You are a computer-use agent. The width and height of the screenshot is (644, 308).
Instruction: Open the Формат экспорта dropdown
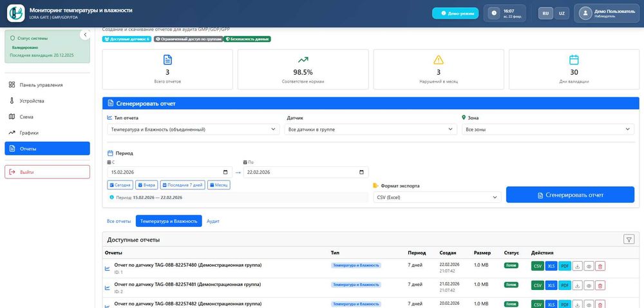pyautogui.click(x=437, y=197)
